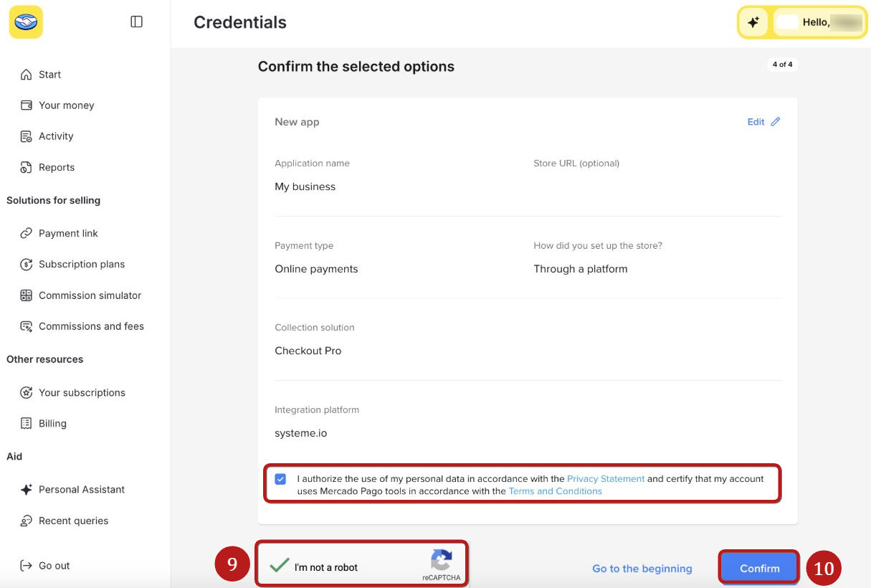Screen dimensions: 871x588
Task: Click the house icon next to Start
Action: coord(27,75)
